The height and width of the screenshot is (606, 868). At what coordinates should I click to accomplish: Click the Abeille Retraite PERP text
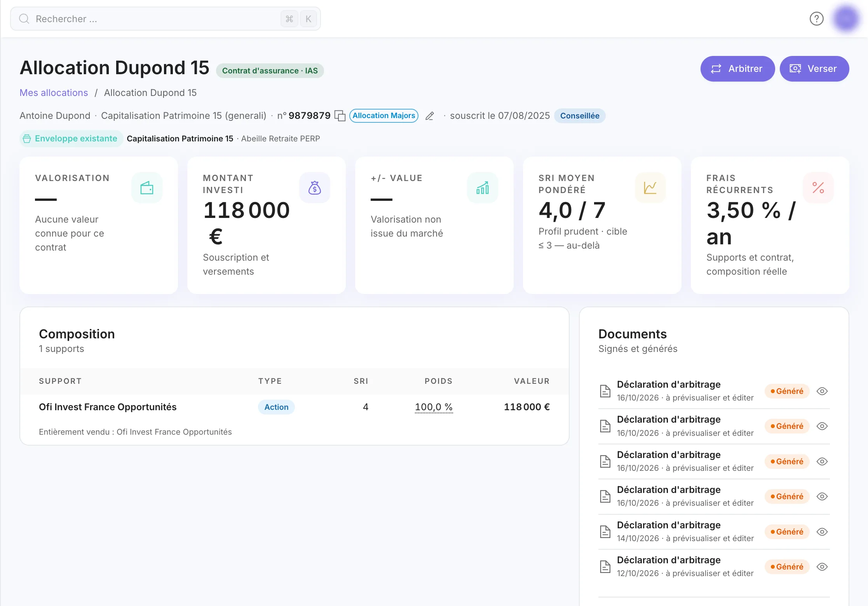tap(281, 139)
